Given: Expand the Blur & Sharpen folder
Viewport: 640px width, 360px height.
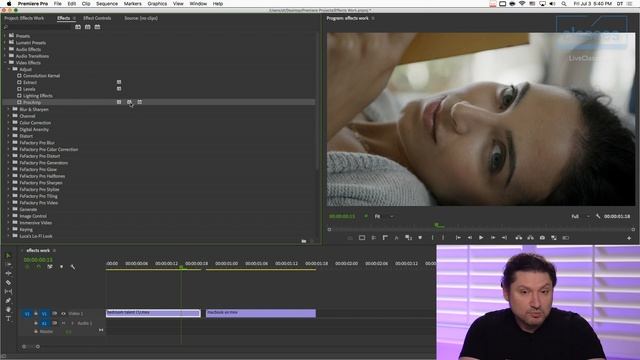Looking at the screenshot, I should click(9, 109).
